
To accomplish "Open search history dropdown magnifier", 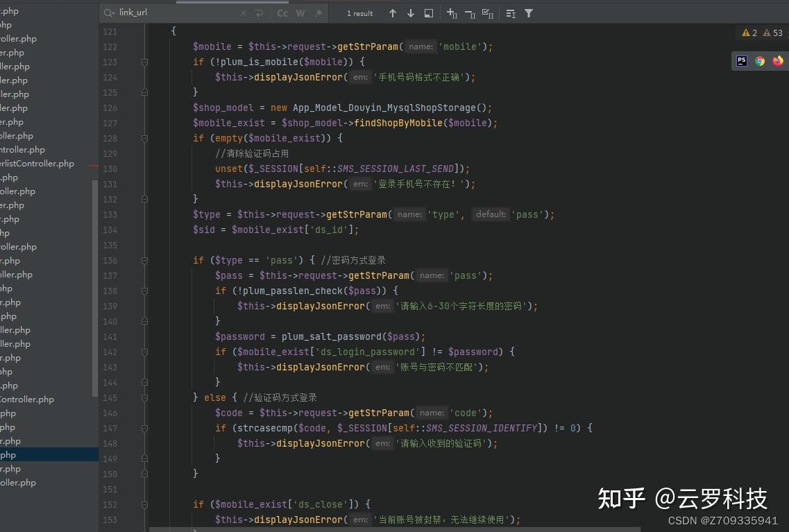I will click(x=109, y=13).
